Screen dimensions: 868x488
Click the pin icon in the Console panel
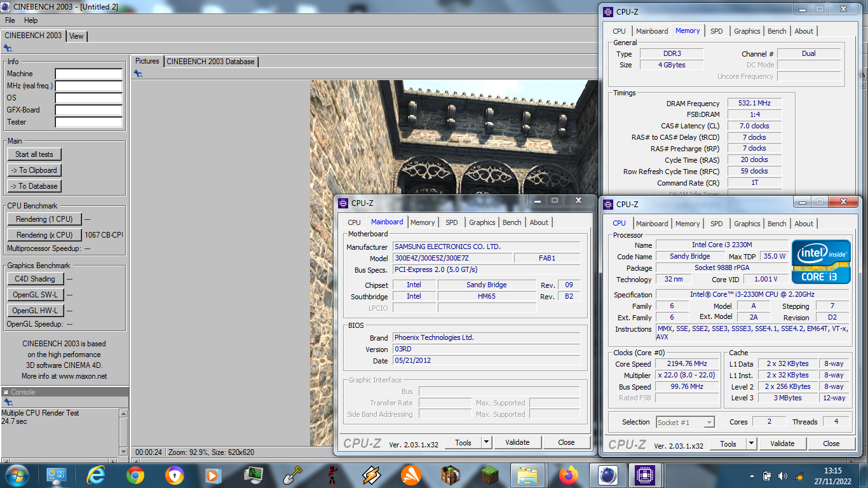coord(8,402)
